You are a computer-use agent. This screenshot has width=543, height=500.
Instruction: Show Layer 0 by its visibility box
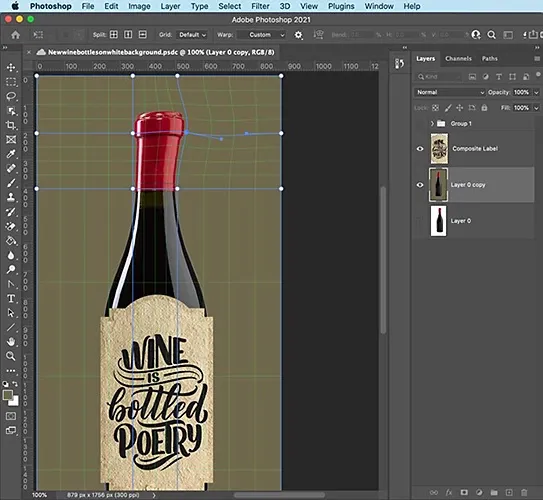(420, 221)
